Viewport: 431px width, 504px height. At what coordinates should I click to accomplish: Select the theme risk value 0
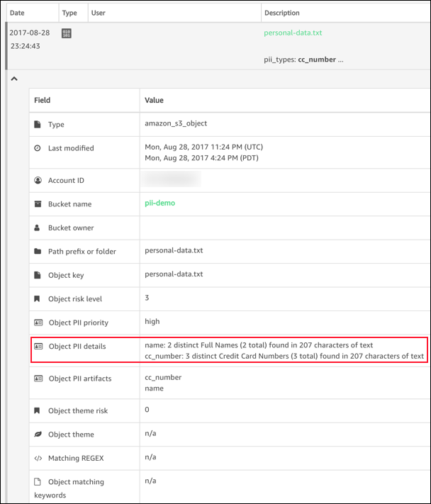(147, 410)
